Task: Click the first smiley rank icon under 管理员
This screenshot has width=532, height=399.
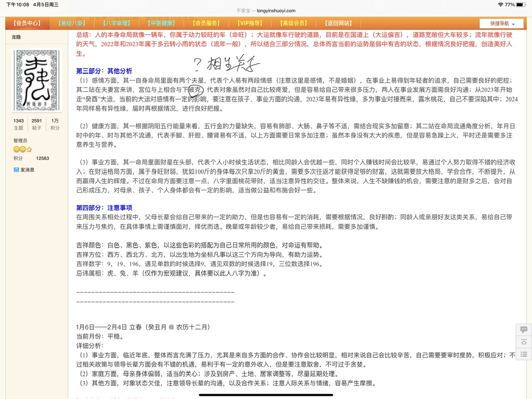Action: pyautogui.click(x=16, y=149)
